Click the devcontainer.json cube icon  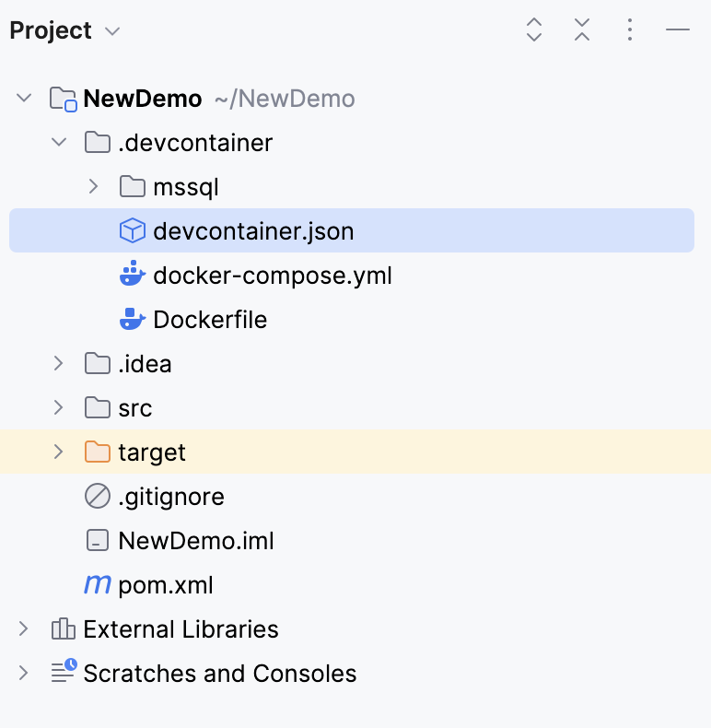pyautogui.click(x=133, y=230)
